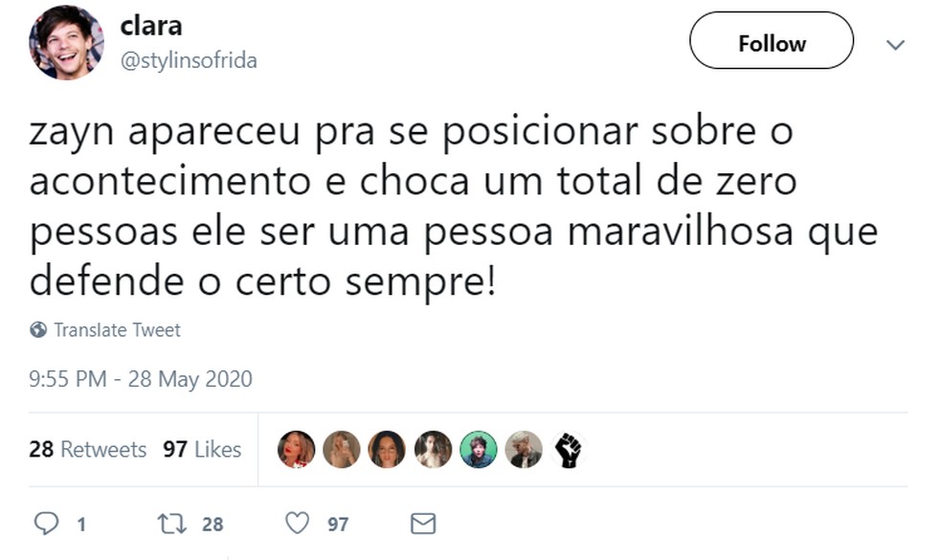Screen dimensions: 942x560
Task: View the 28 Retweets list
Action: click(88, 449)
